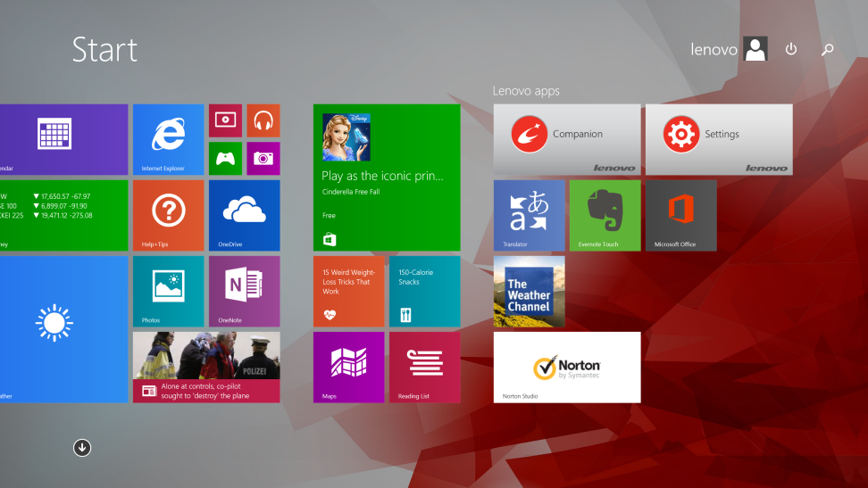Open the Maps tile
868x488 pixels.
tap(349, 368)
